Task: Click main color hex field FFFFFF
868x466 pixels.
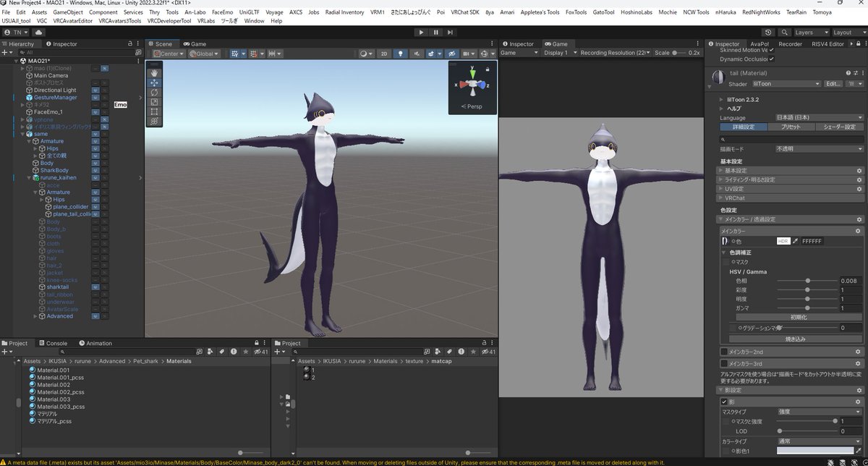Action: pos(812,241)
